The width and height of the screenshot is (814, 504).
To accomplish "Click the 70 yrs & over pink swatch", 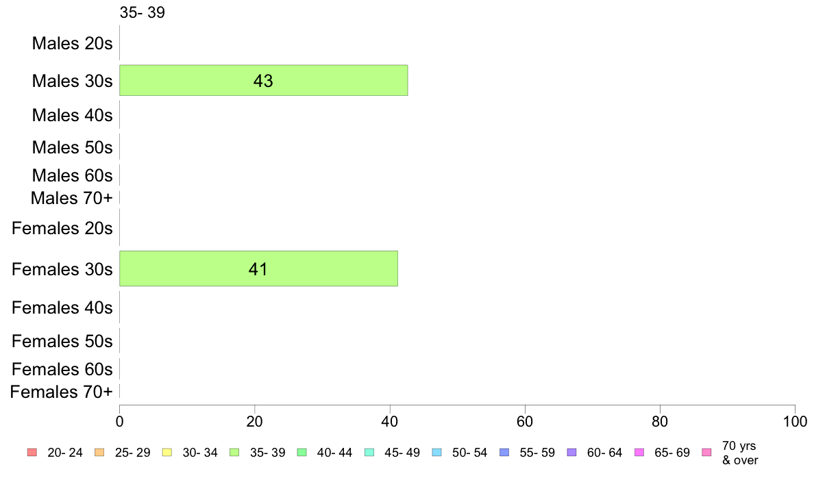I will (x=706, y=452).
